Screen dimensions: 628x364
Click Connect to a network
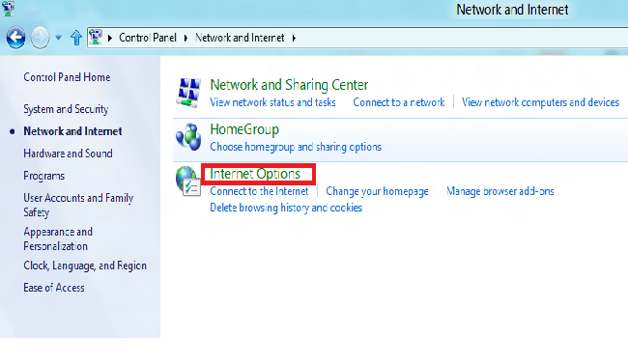(x=398, y=102)
